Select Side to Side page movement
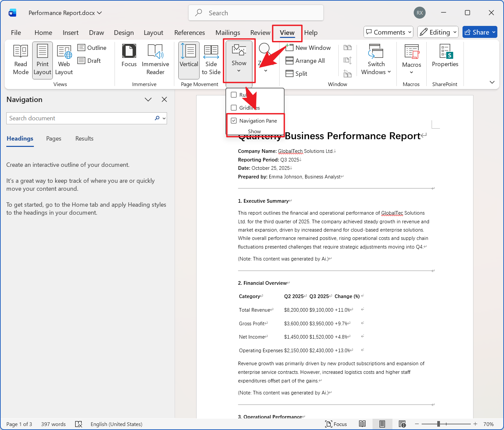The height and width of the screenshot is (430, 504). click(x=211, y=60)
